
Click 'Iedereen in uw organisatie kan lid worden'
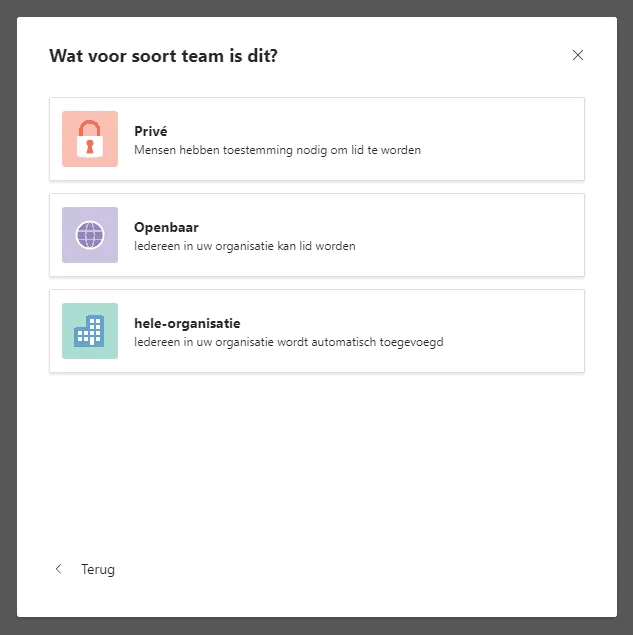click(x=244, y=246)
